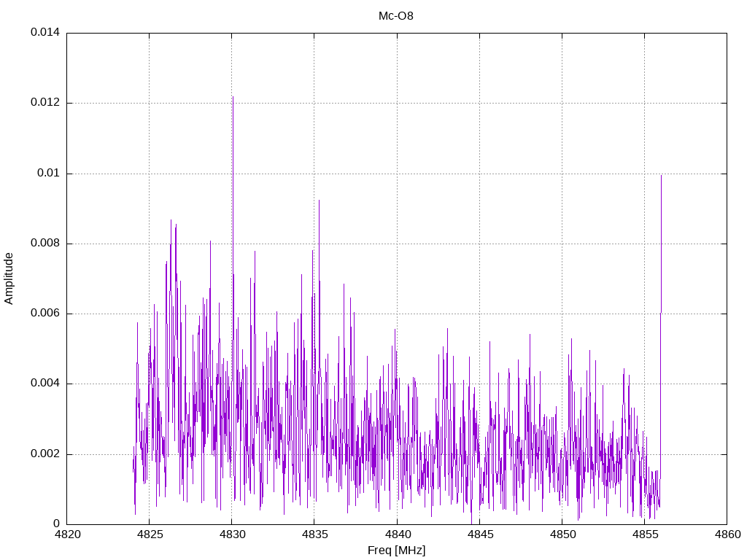The width and height of the screenshot is (747, 560).
Task: Click the 4820 x-axis tick label
Action: tap(67, 534)
